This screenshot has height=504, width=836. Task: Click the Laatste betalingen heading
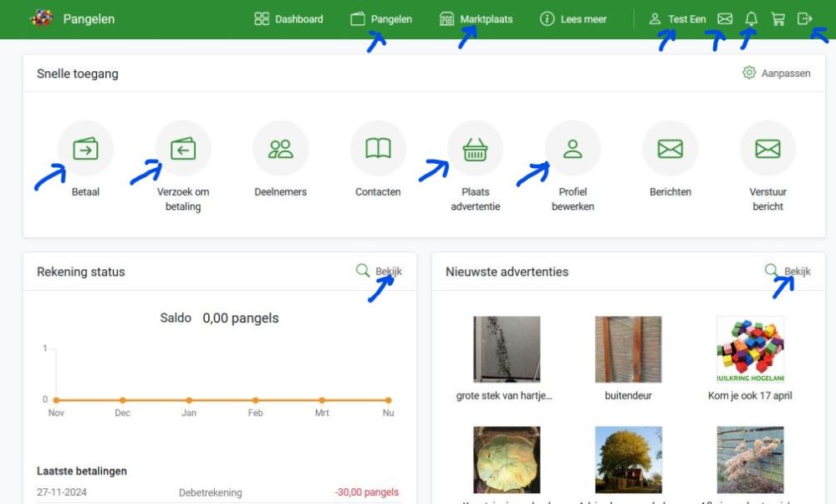pos(82,471)
